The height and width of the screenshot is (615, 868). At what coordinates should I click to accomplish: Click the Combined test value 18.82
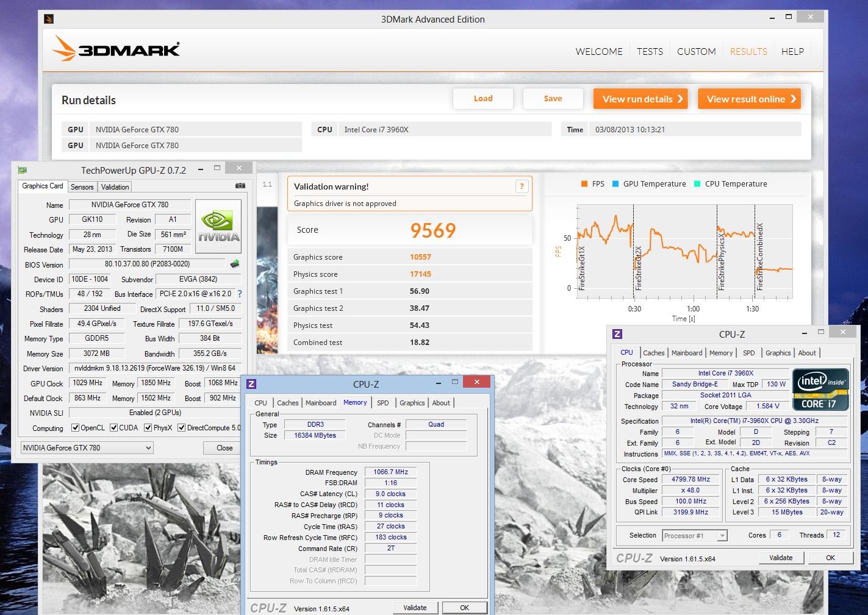420,343
